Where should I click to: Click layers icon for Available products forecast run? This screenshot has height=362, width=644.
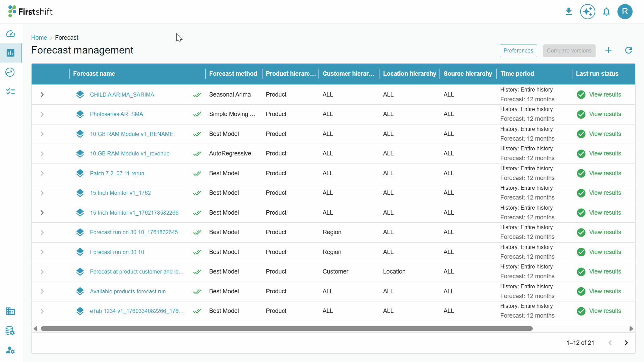80,291
